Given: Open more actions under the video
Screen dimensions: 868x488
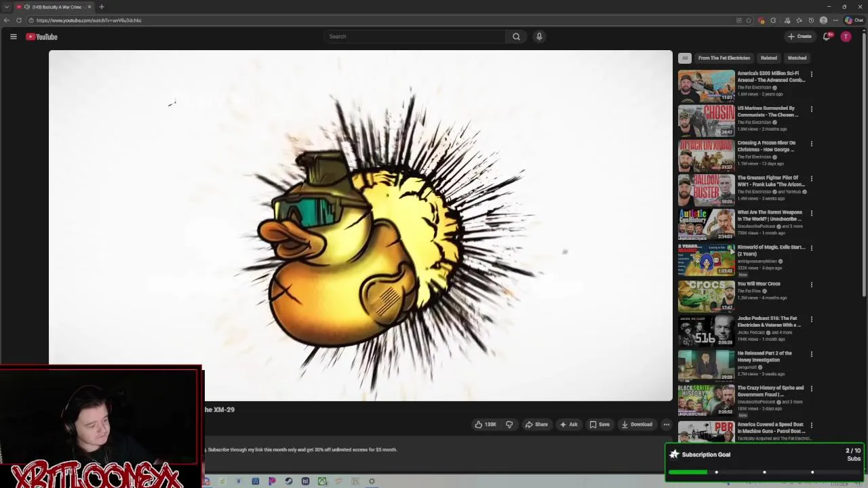Looking at the screenshot, I should [x=667, y=424].
